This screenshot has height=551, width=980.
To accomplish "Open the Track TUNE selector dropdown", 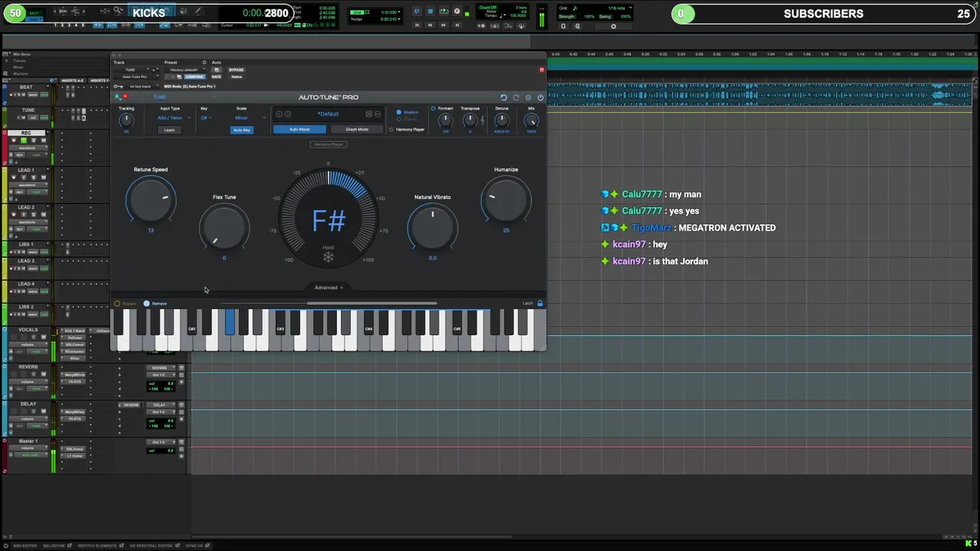I will point(132,70).
